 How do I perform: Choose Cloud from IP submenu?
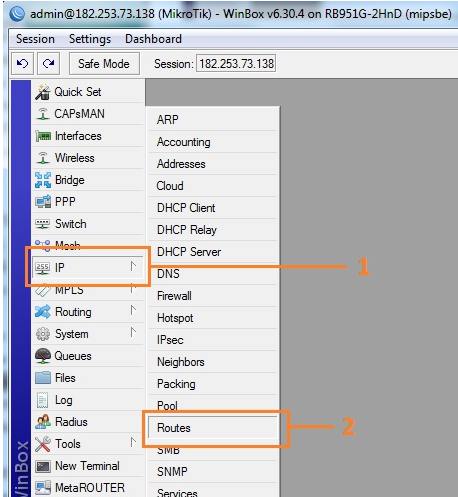tap(213, 186)
